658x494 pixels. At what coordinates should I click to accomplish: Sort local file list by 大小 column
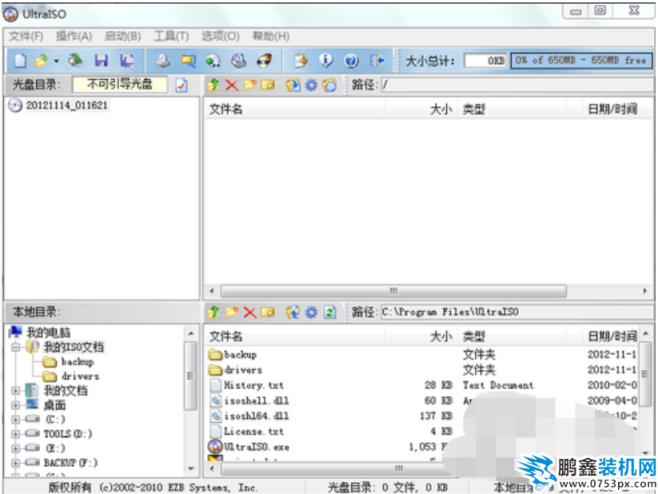pos(441,336)
